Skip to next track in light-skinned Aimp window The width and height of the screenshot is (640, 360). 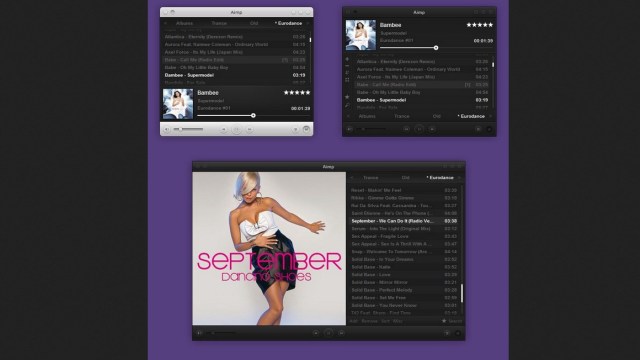[249, 129]
